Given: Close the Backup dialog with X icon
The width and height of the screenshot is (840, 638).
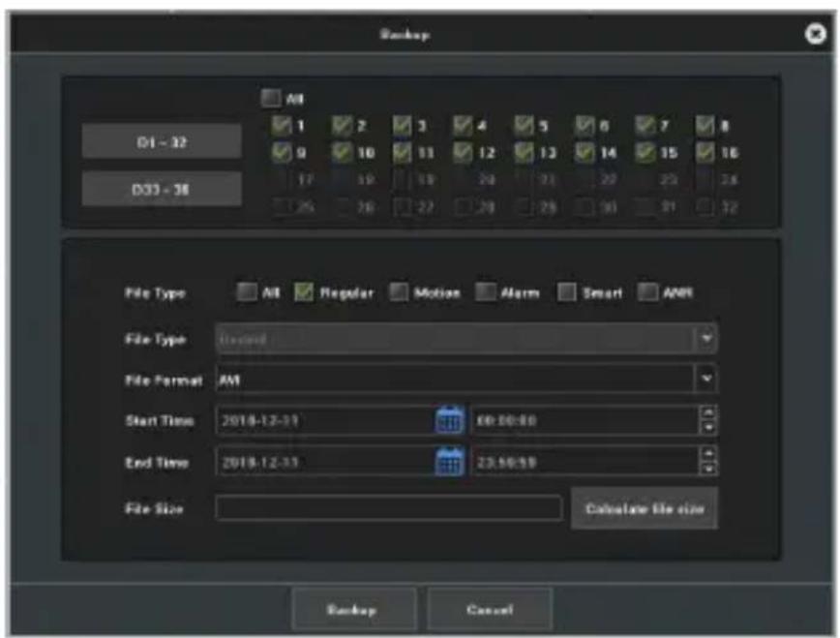Looking at the screenshot, I should click(816, 34).
